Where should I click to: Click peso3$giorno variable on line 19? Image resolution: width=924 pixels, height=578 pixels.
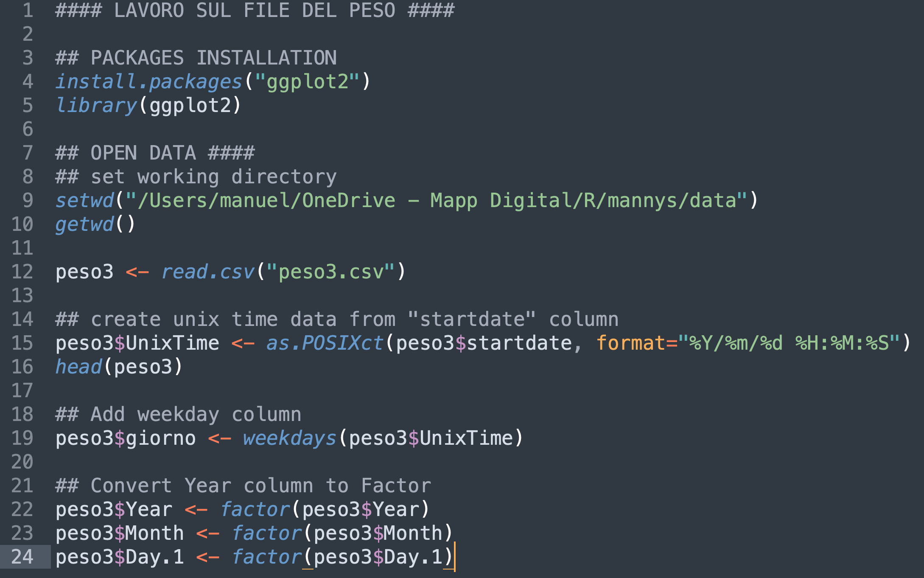(x=126, y=438)
